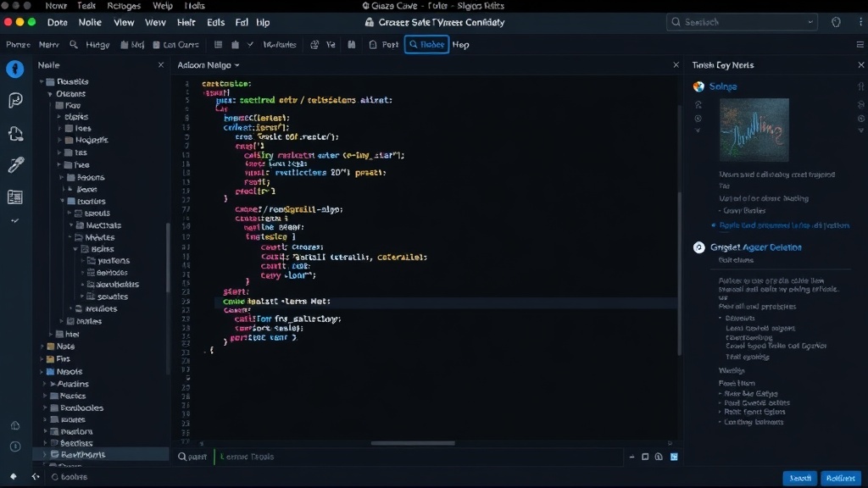868x488 pixels.
Task: Click the clipboard icon next to the toolbar list icon
Action: [236, 44]
